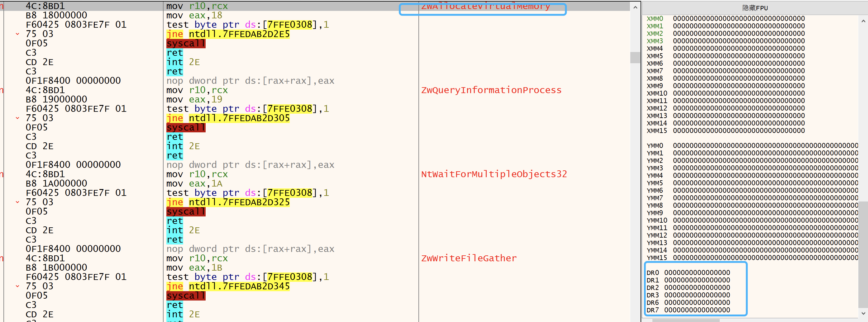This screenshot has height=322, width=868.
Task: Click the register panel scroll-up arrow
Action: (x=863, y=21)
